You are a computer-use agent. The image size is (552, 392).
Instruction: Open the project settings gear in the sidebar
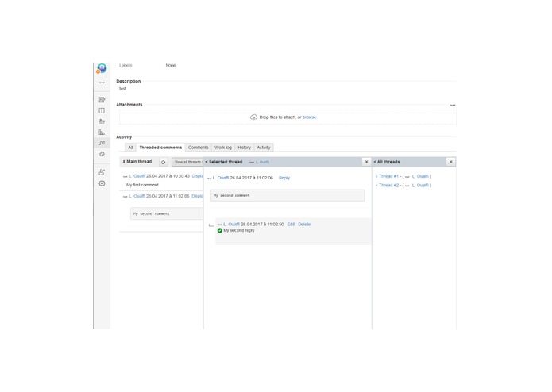point(102,183)
